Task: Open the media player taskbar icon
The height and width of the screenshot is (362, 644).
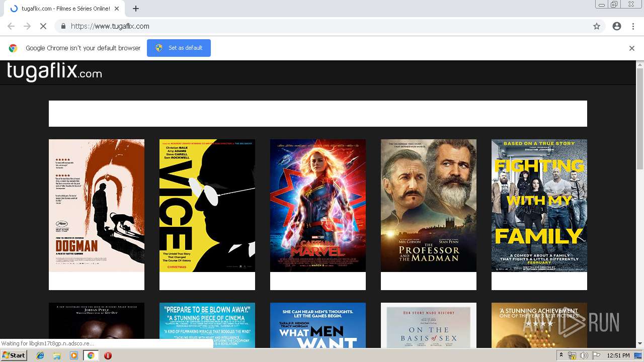Action: click(74, 355)
